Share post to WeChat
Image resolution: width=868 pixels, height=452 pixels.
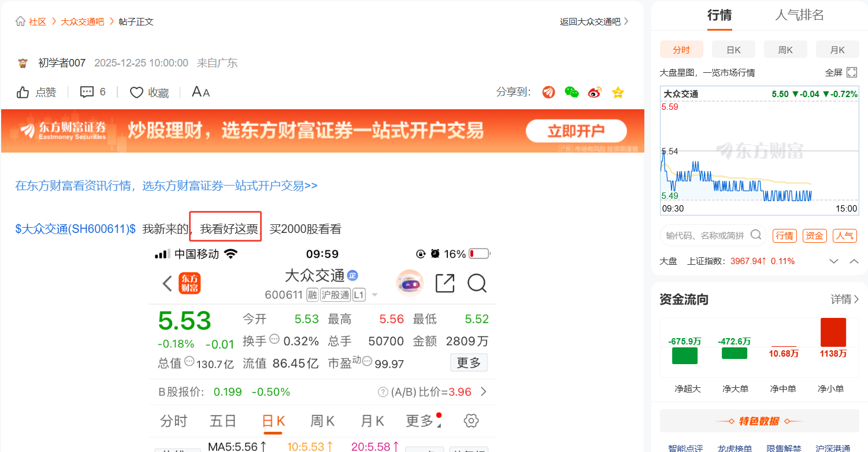tap(572, 92)
